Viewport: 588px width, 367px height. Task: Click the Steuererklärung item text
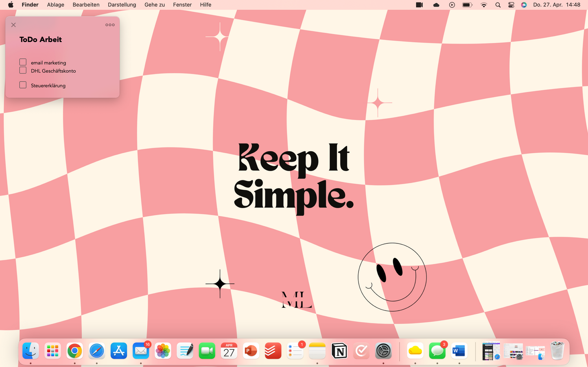[x=48, y=85]
